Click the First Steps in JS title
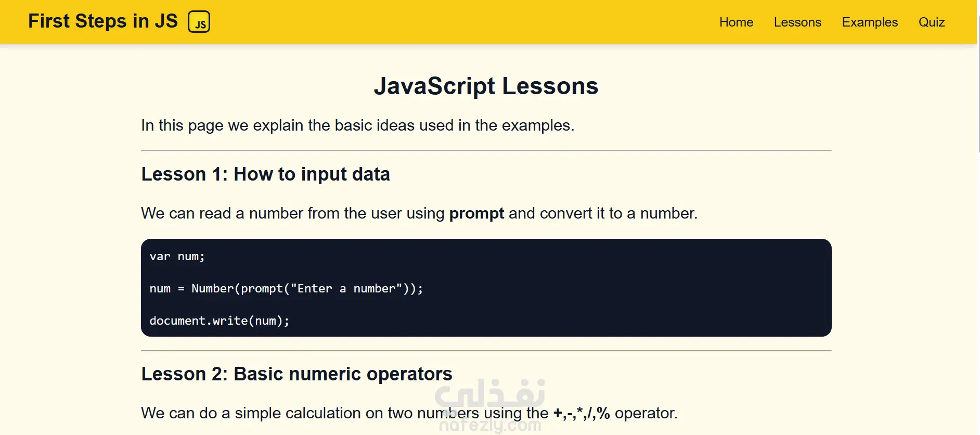The width and height of the screenshot is (980, 435). point(103,21)
